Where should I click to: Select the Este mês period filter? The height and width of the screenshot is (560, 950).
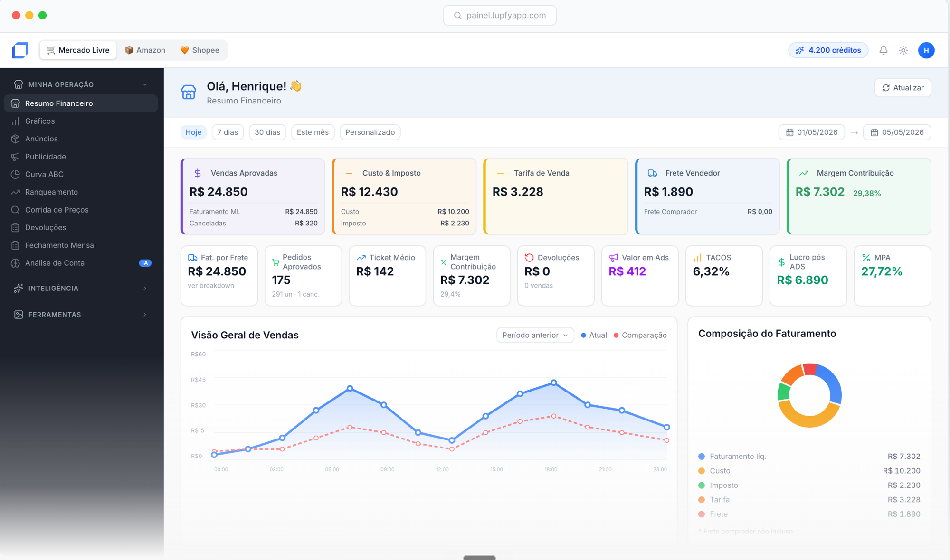click(x=313, y=132)
